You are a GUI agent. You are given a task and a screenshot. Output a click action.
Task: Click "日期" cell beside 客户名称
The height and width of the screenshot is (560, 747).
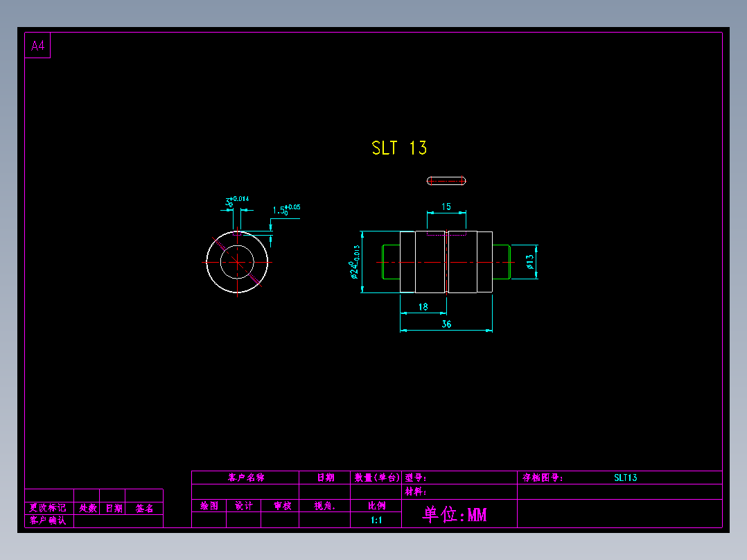(x=326, y=478)
